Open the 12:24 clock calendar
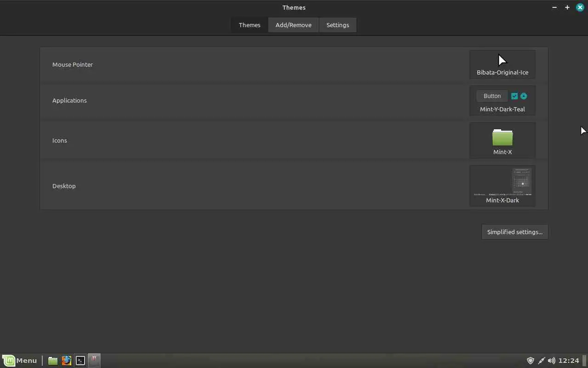 coord(569,361)
